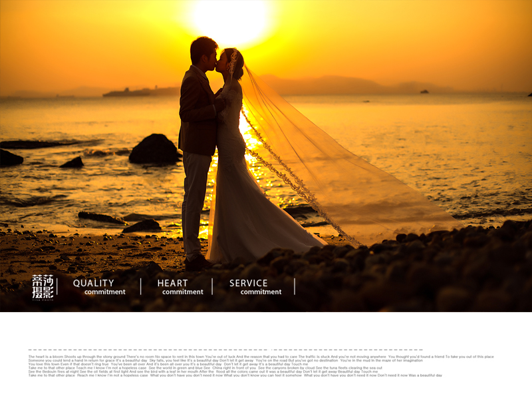
Task: Click the Chinese photography studio logo
Action: (x=43, y=287)
